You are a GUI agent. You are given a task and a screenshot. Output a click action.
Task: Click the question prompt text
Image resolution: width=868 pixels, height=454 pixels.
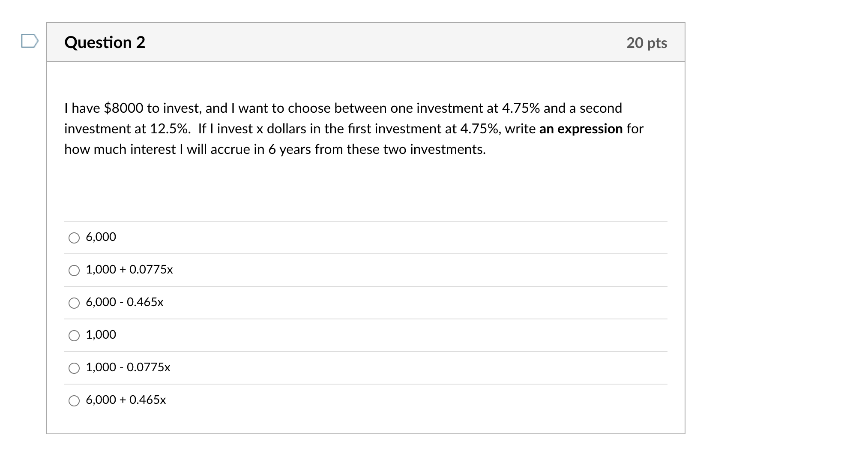coord(351,129)
